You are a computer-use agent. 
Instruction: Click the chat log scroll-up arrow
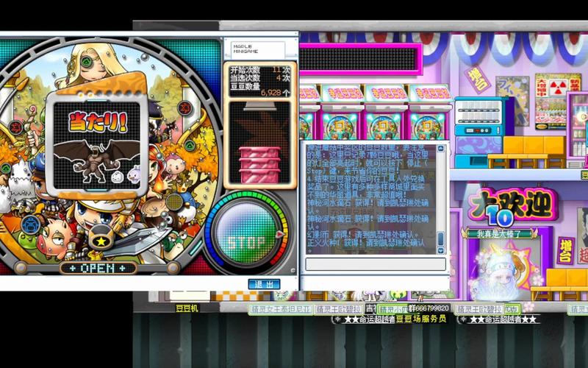(441, 149)
